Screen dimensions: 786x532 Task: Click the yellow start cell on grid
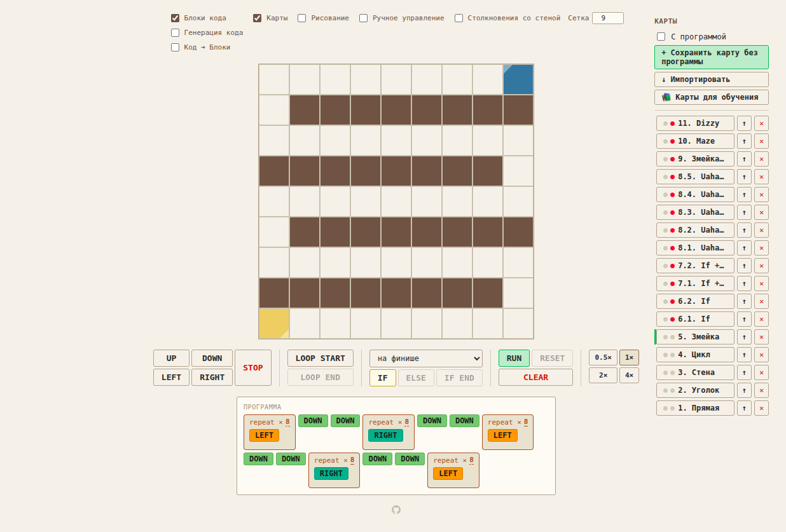click(x=274, y=324)
